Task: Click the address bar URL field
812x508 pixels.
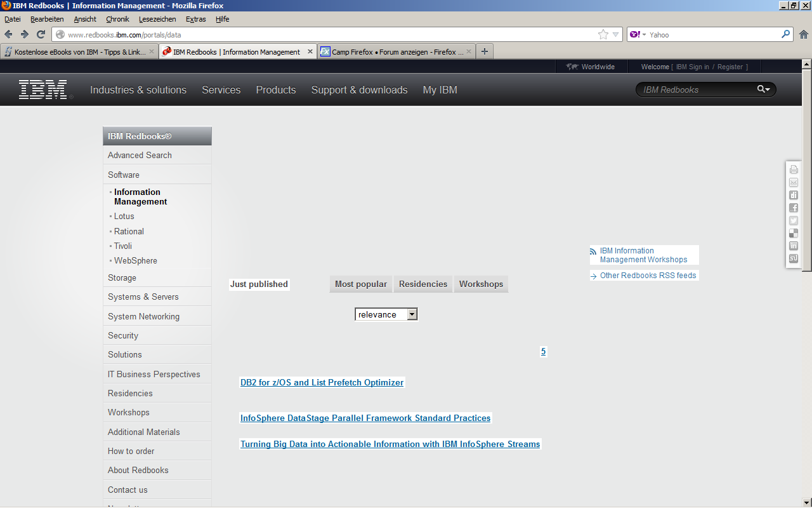Action: click(330, 34)
